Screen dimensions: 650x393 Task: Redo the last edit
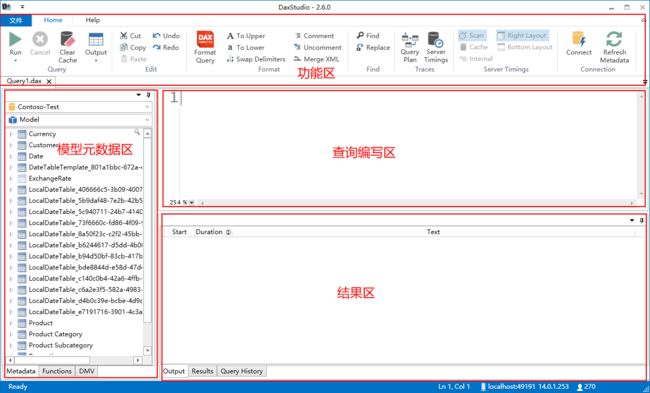(x=166, y=47)
